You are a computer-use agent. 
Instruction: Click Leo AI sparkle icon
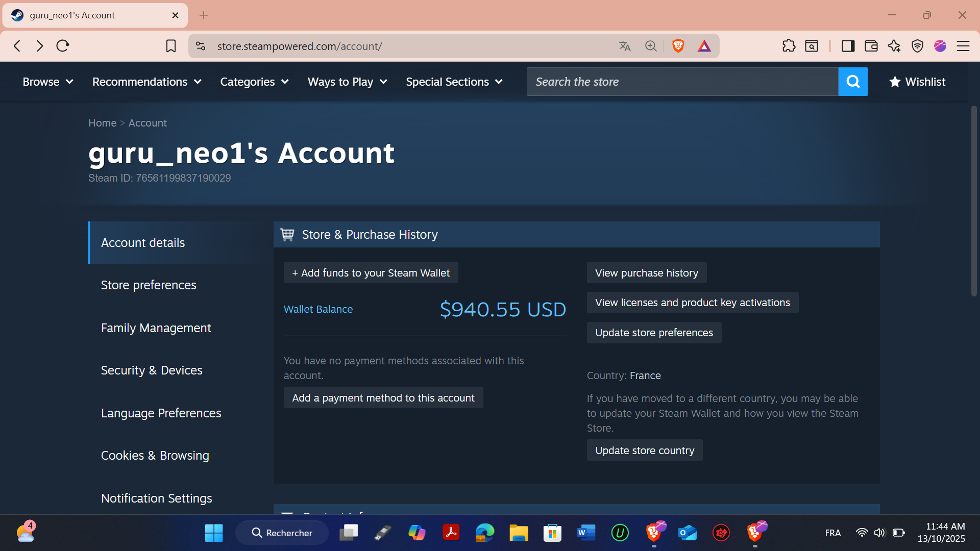pyautogui.click(x=894, y=46)
